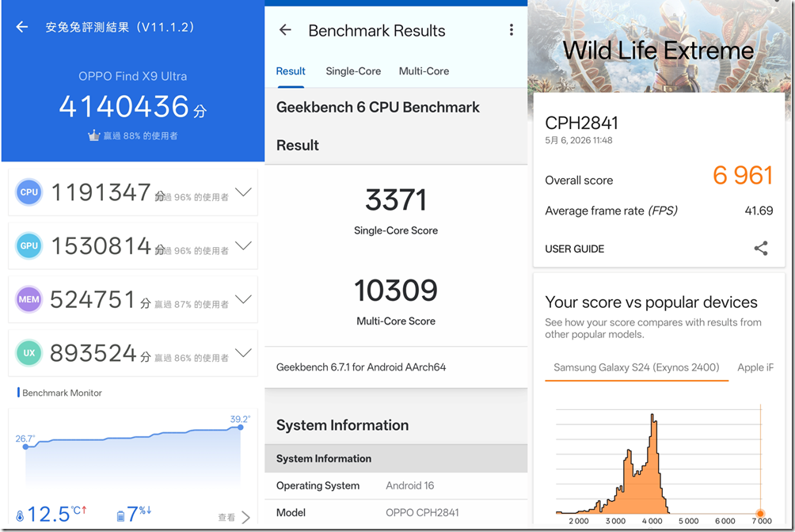Switch to the Single-Core tab

[353, 71]
